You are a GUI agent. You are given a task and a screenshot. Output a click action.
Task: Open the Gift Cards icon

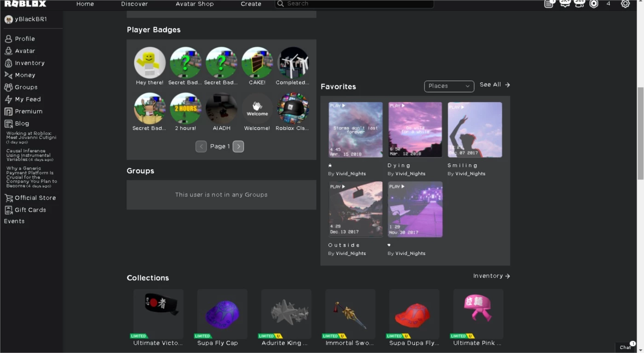pyautogui.click(x=9, y=210)
